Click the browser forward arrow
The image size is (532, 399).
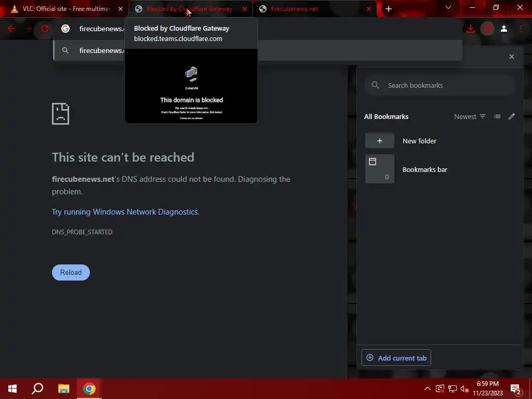pos(28,29)
